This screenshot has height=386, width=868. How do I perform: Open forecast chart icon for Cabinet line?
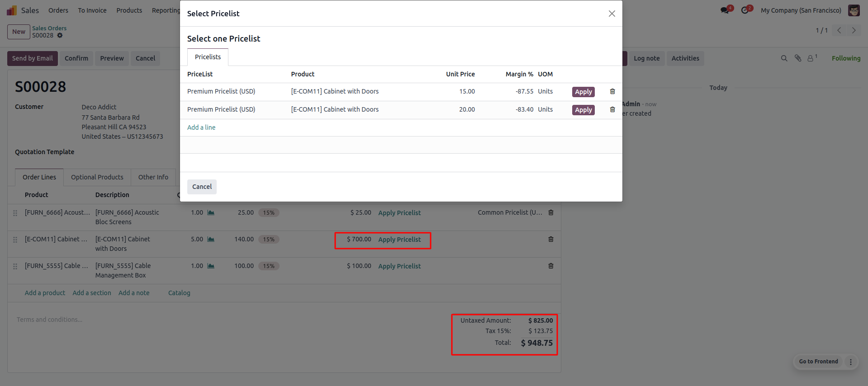(211, 239)
